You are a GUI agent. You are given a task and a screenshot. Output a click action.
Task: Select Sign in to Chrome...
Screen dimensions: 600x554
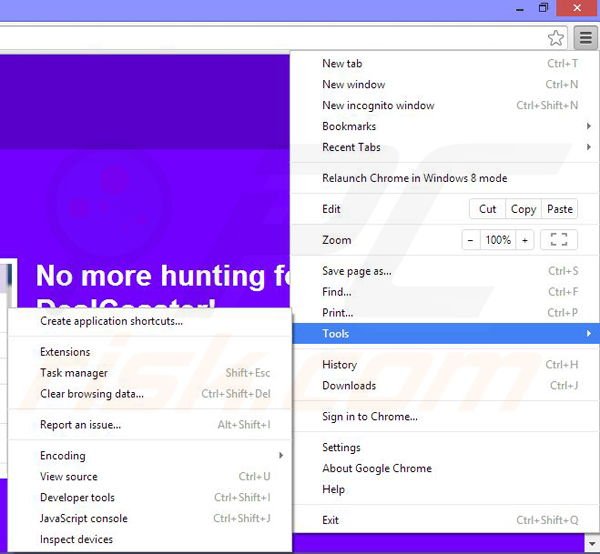(445, 416)
